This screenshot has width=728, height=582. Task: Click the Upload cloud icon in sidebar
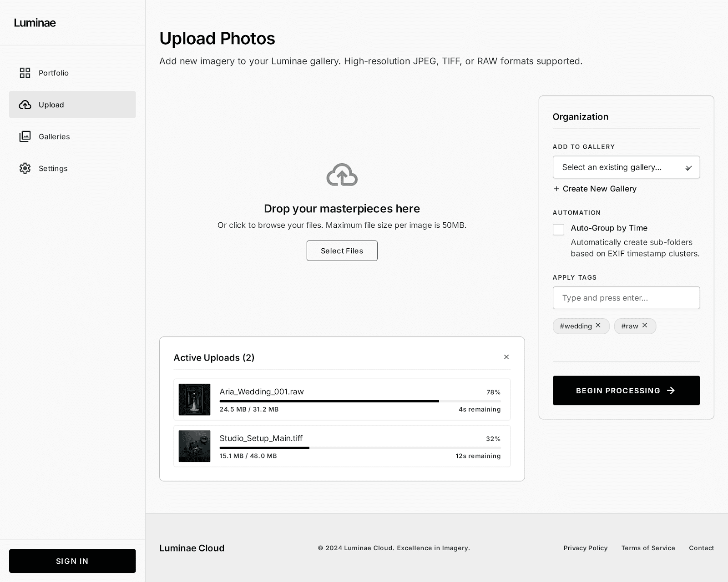click(25, 105)
